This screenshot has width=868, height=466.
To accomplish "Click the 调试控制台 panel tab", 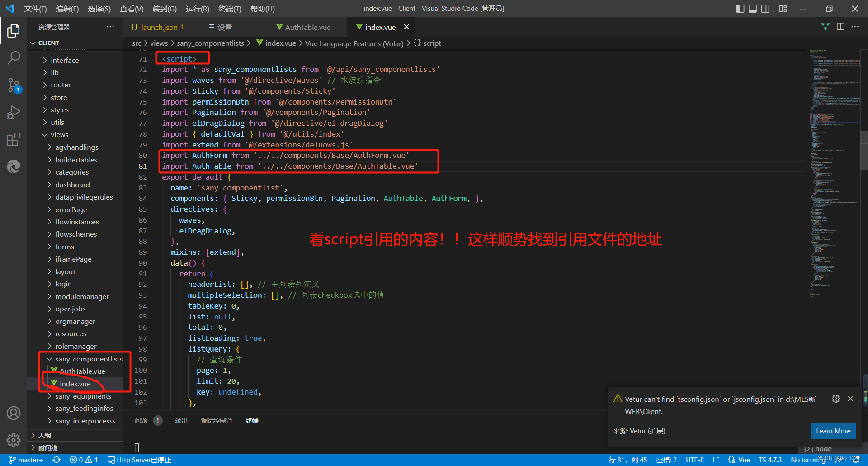I will 217,421.
